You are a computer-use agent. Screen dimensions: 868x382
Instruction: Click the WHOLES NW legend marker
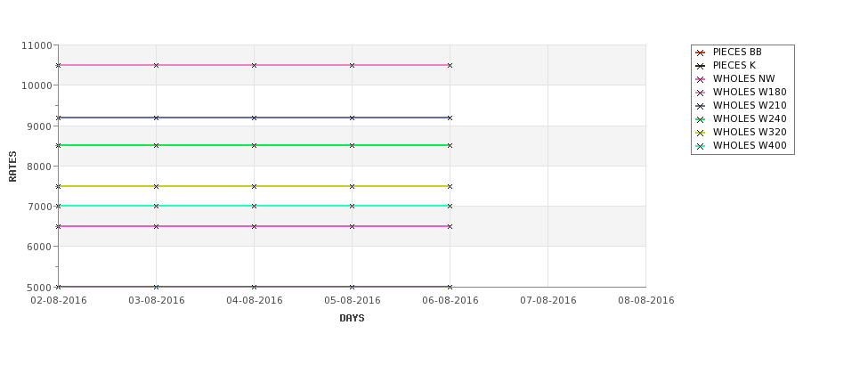pos(701,79)
